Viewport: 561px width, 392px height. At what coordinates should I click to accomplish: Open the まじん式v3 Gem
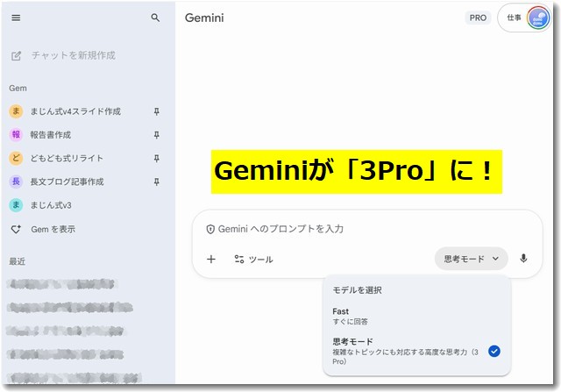[x=51, y=205]
